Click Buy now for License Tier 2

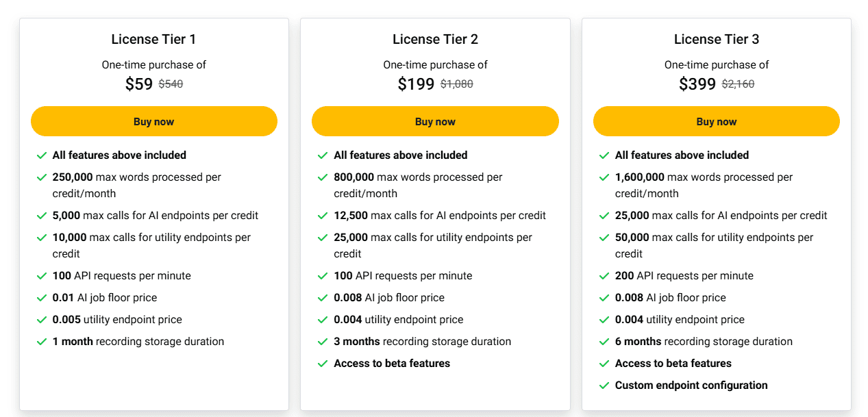[435, 121]
